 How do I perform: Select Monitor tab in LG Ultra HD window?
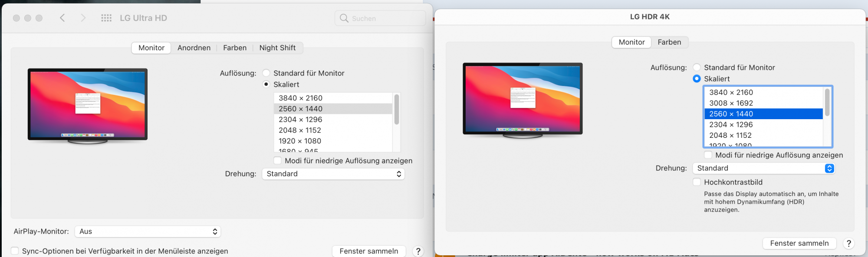(x=151, y=48)
